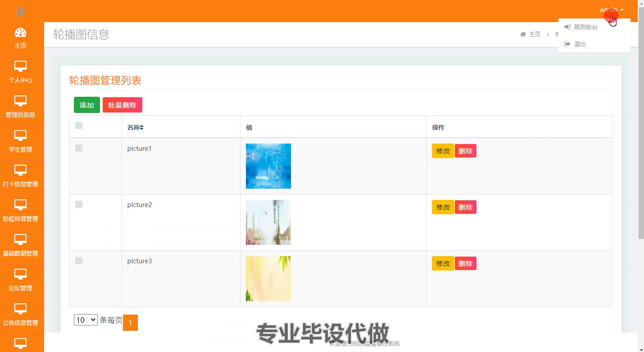
Task: Open the picture1 blue thumbnail
Action: tap(268, 166)
